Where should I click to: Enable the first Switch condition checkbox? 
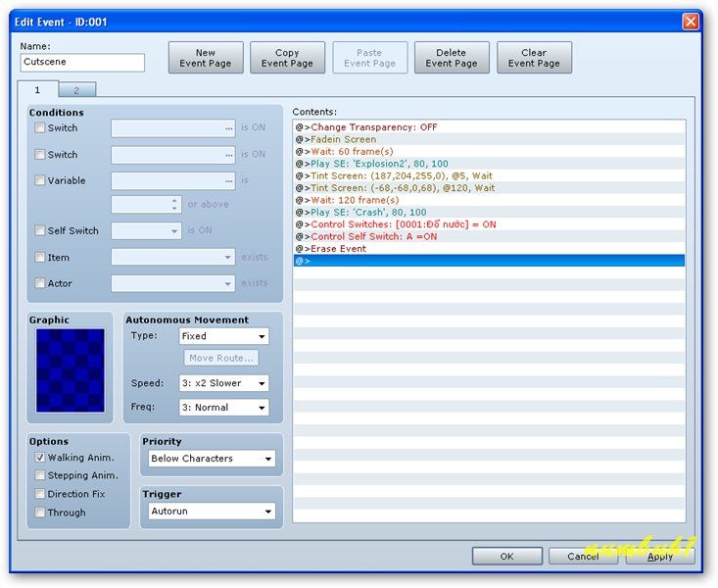40,127
